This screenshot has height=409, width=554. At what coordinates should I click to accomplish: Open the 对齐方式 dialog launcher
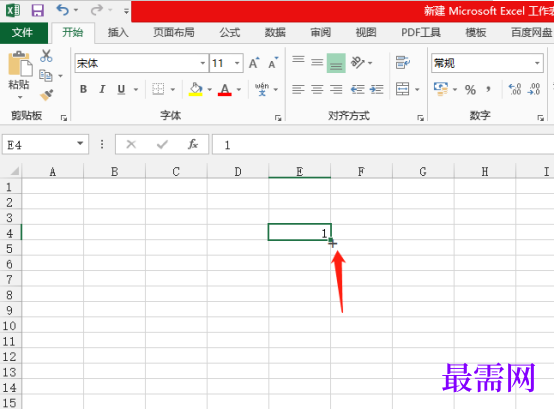click(x=420, y=118)
